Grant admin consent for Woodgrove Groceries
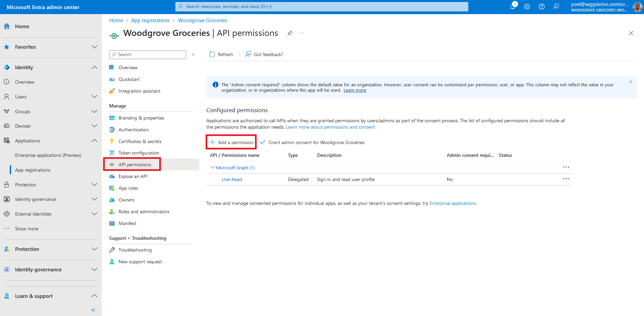Image resolution: width=644 pixels, height=316 pixels. [x=312, y=142]
